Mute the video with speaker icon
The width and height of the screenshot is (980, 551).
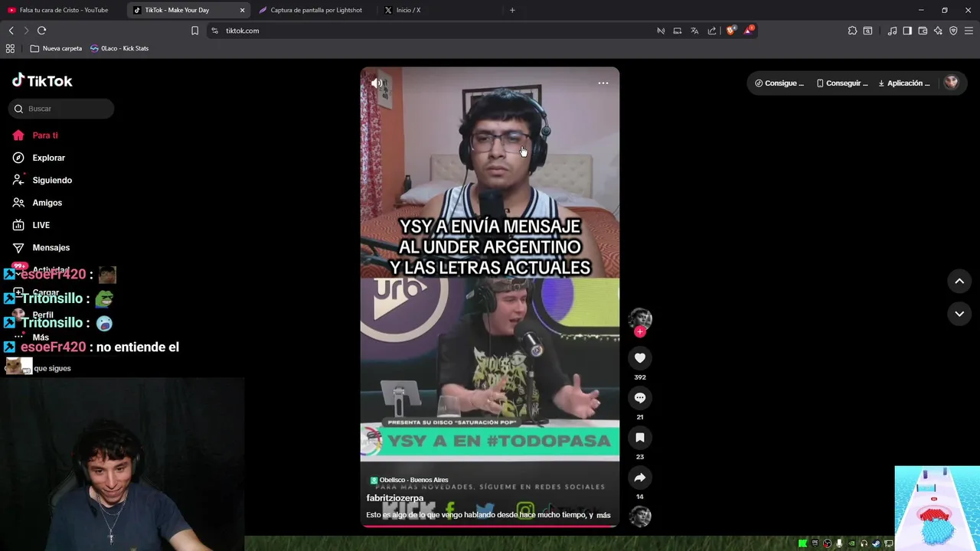pos(377,83)
